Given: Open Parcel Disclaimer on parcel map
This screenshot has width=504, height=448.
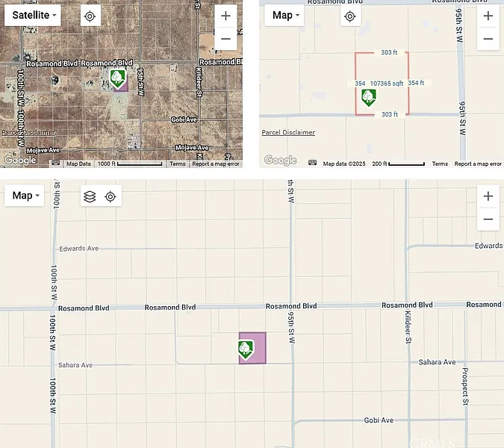Looking at the screenshot, I should (x=288, y=132).
